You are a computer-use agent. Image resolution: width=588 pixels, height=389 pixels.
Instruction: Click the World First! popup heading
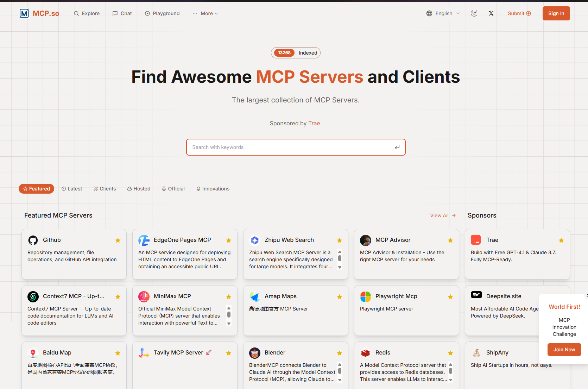coord(564,307)
